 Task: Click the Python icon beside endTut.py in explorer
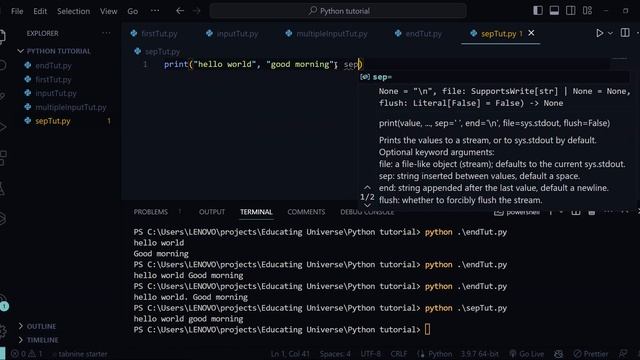[x=27, y=65]
